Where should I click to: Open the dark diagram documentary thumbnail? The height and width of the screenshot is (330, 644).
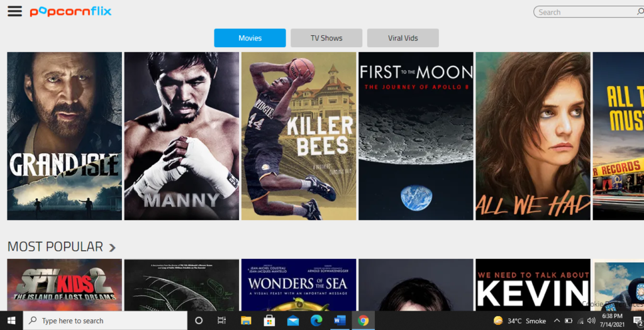(x=182, y=285)
